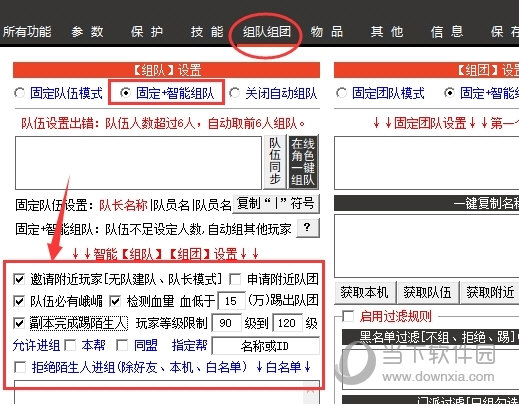Image resolution: width=519 pixels, height=406 pixels.
Task: Click the 名称或ID guild input field
Action: 265,346
